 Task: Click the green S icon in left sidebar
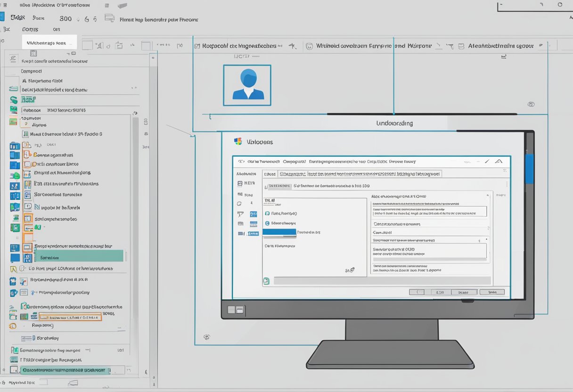coord(14,100)
